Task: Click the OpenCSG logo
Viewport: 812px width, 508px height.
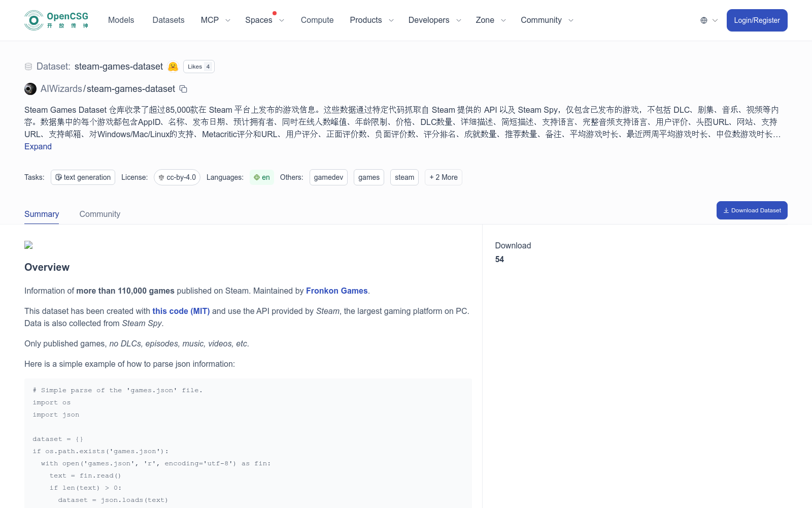Action: click(56, 20)
